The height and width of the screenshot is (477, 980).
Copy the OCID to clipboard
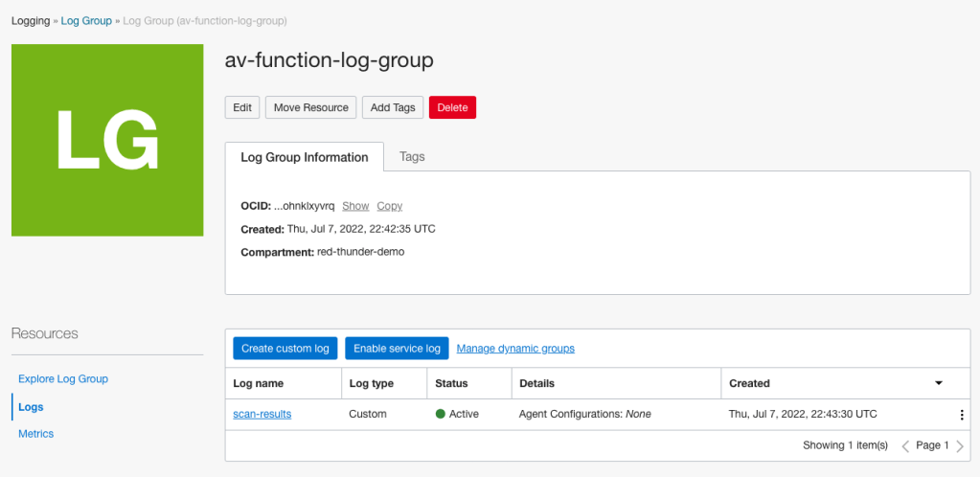coord(389,206)
